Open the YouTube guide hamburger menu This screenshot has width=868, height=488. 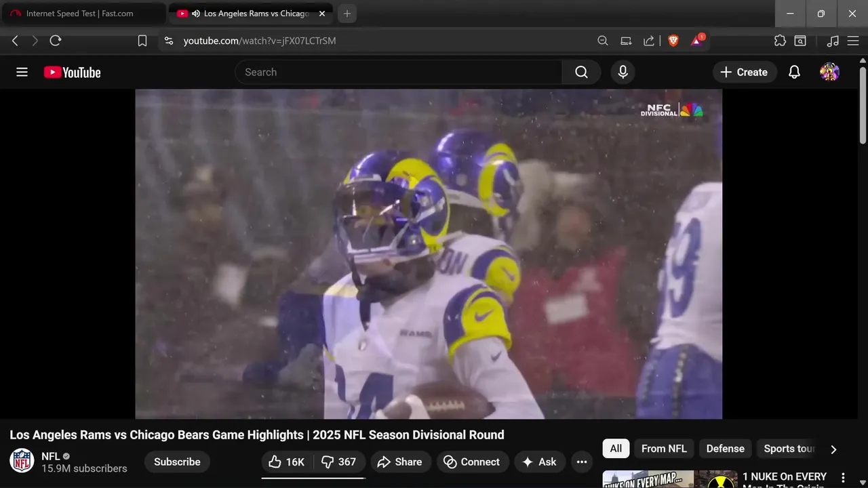tap(22, 72)
